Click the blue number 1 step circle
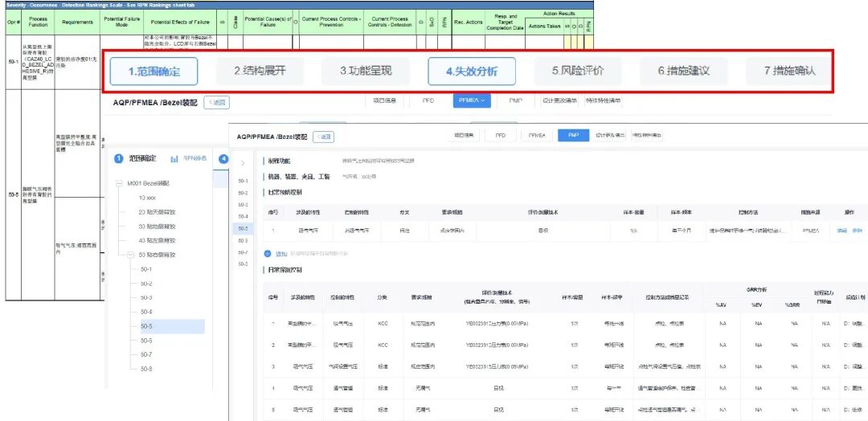The image size is (868, 421). (118, 159)
